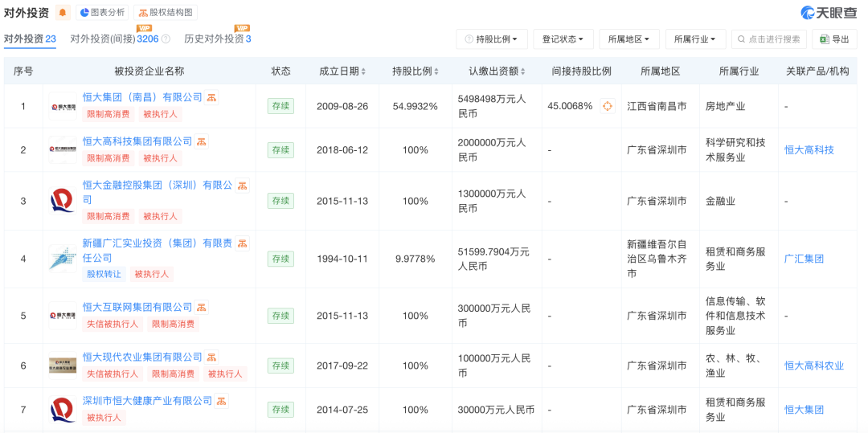Click equity chart icon beside 恒大现代农业集团

pos(211,357)
